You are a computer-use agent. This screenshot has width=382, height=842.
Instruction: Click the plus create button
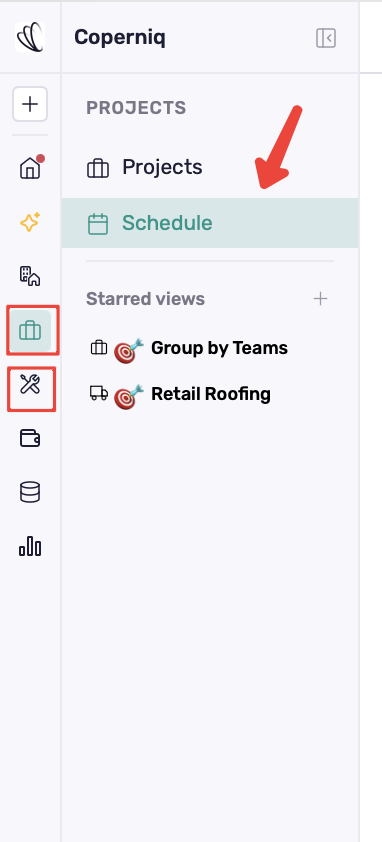(30, 104)
